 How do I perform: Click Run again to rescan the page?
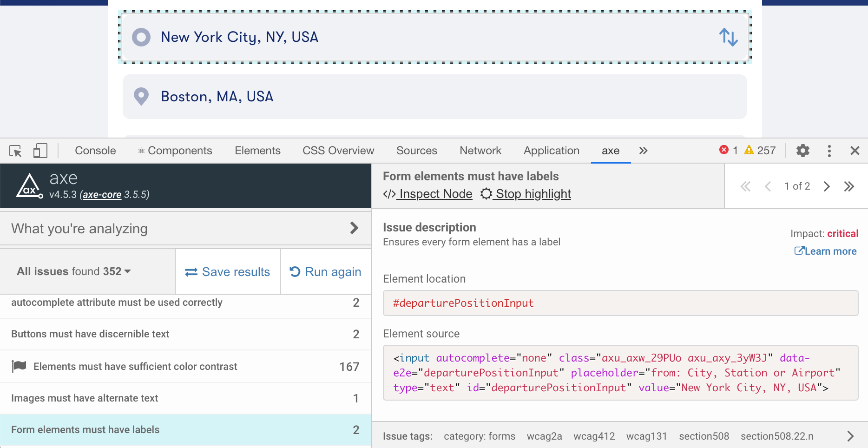325,271
